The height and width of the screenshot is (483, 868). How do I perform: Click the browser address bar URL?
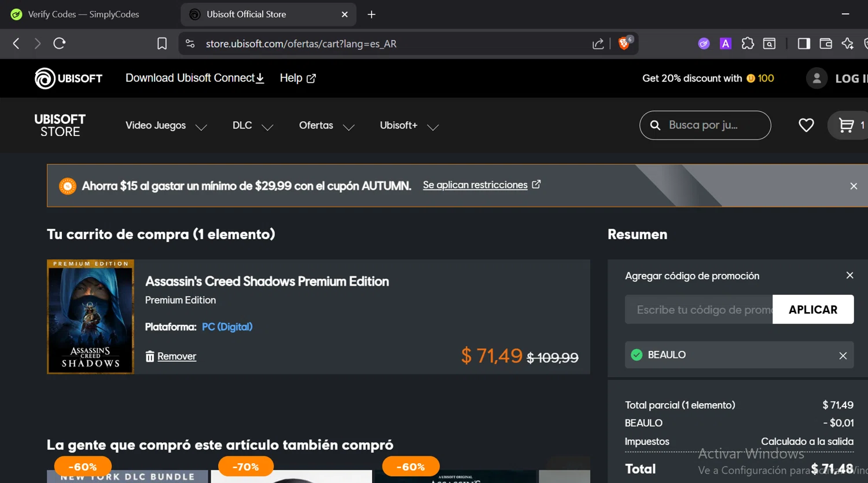pyautogui.click(x=301, y=44)
